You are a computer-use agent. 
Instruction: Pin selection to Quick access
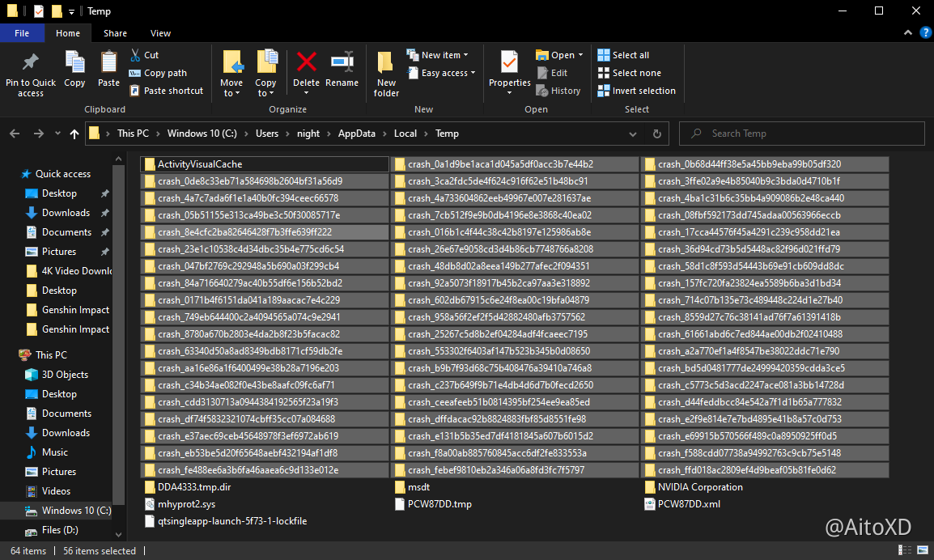30,73
